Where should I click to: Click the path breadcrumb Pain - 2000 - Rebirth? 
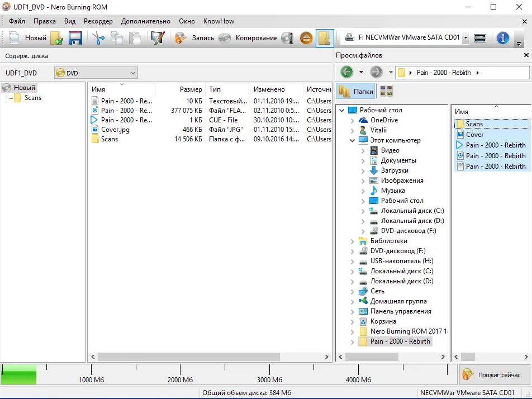tap(444, 73)
